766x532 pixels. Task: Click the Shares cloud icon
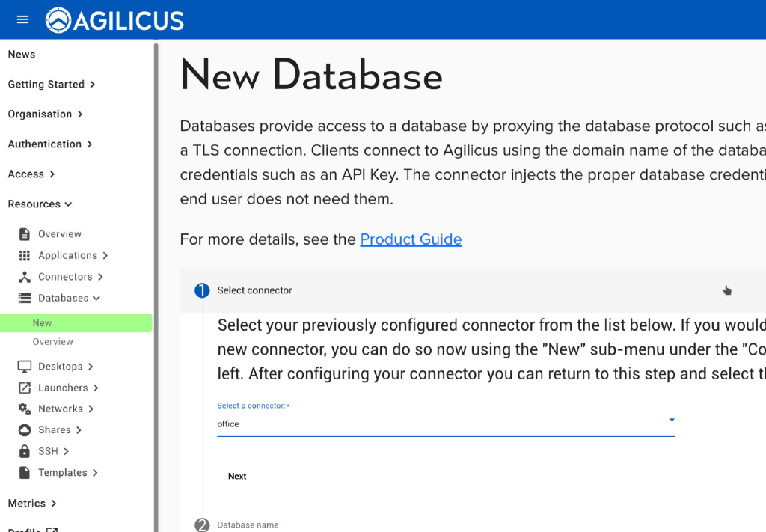[x=25, y=430]
